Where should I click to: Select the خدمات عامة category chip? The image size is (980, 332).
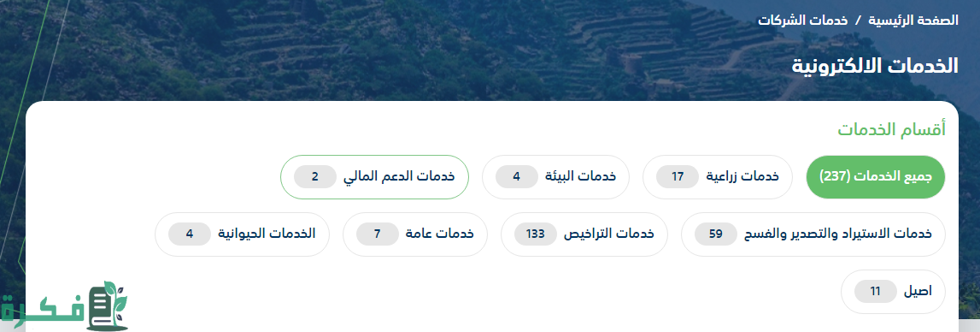(415, 234)
